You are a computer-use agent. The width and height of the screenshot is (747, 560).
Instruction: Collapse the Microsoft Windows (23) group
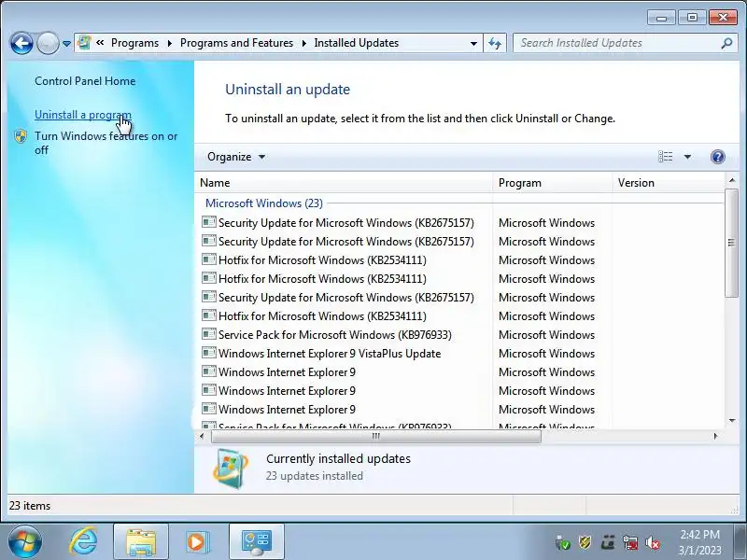(264, 203)
